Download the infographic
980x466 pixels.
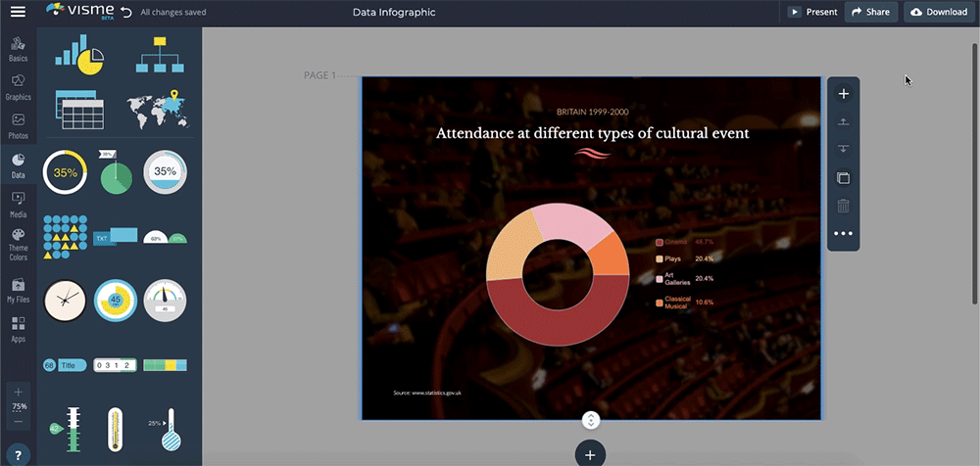pos(938,13)
